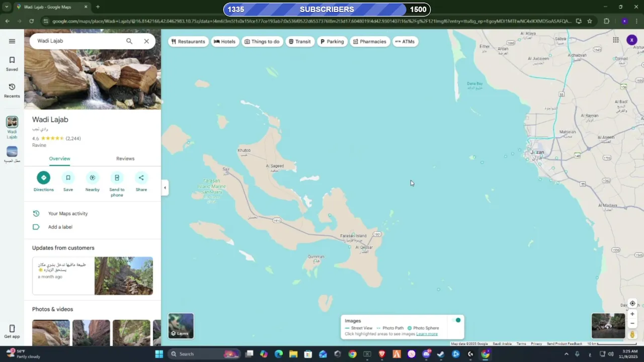Open the Street View waterfall thumbnail
Viewport: 644px width, 362px height.
coord(608,326)
